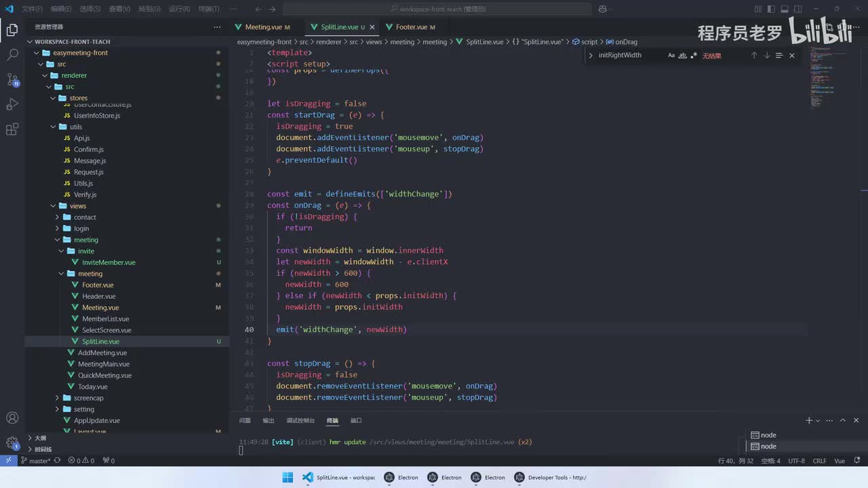Toggle Match Whole Word in find widget
Screen dimensions: 868x488
click(682, 56)
